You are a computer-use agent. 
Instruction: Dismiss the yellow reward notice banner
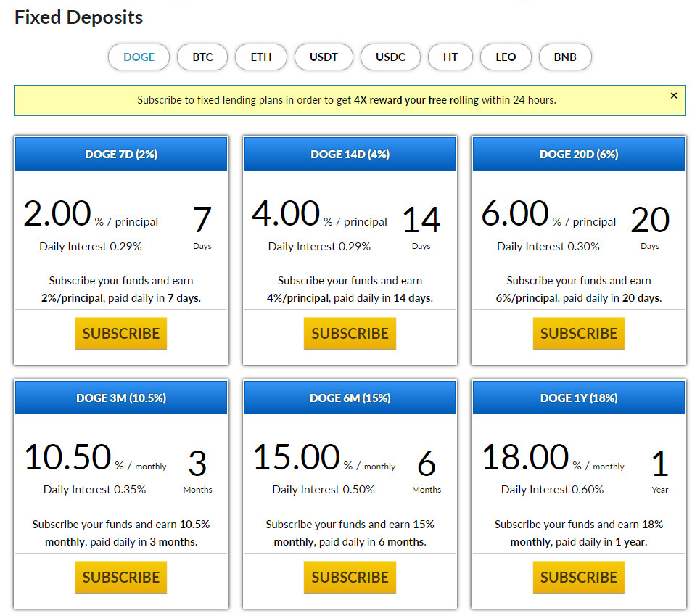click(x=674, y=96)
